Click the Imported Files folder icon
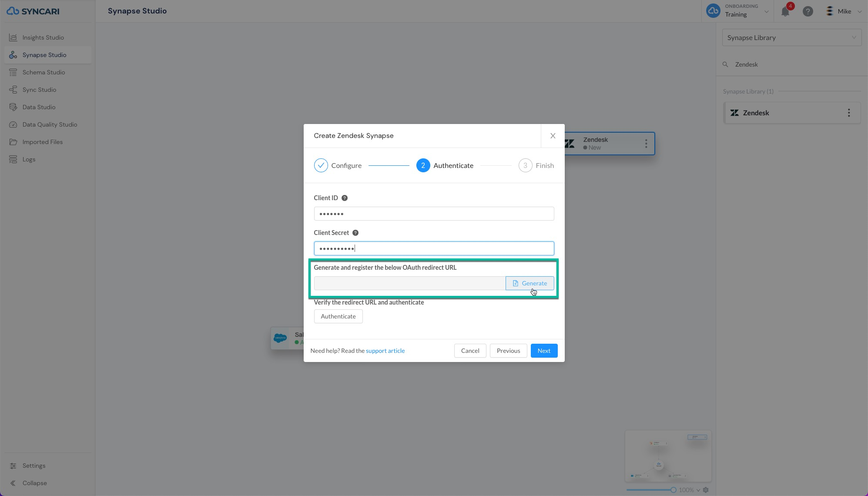The height and width of the screenshot is (496, 868). (13, 142)
